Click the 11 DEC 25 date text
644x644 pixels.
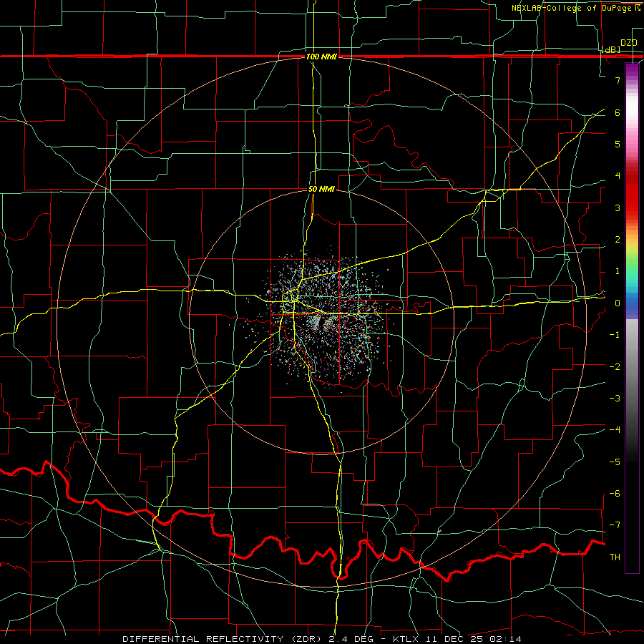(x=453, y=639)
